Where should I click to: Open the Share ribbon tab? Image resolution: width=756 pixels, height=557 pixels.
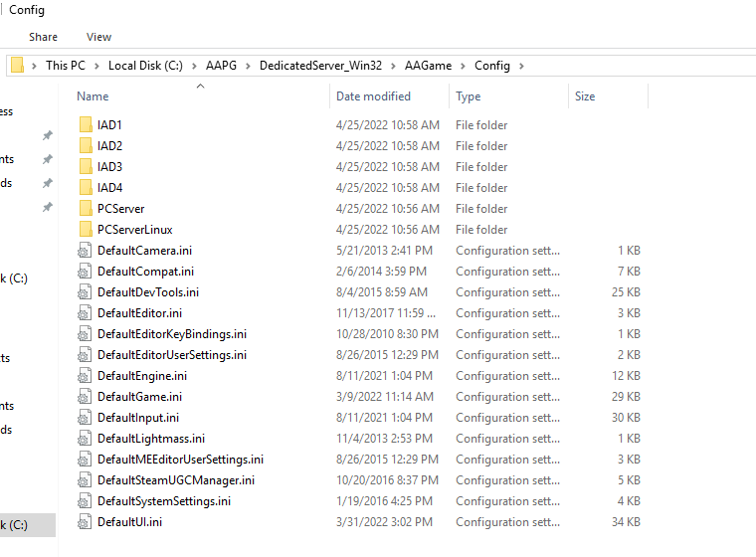[x=43, y=37]
